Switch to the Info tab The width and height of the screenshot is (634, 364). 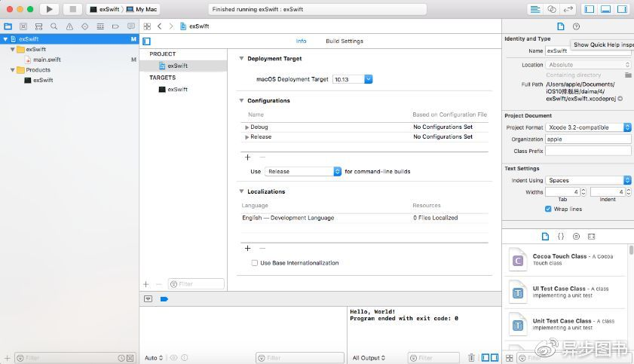click(x=302, y=41)
